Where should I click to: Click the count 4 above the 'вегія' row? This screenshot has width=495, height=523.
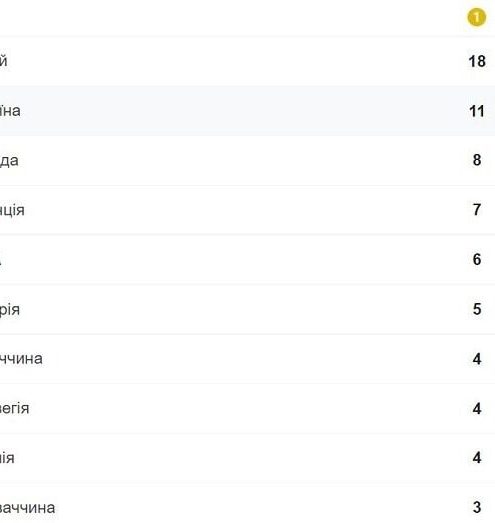[477, 359]
